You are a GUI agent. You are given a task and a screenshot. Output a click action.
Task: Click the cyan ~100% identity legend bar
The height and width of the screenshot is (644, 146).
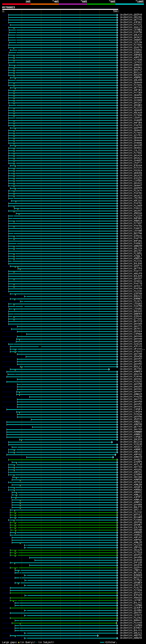coord(130,4)
